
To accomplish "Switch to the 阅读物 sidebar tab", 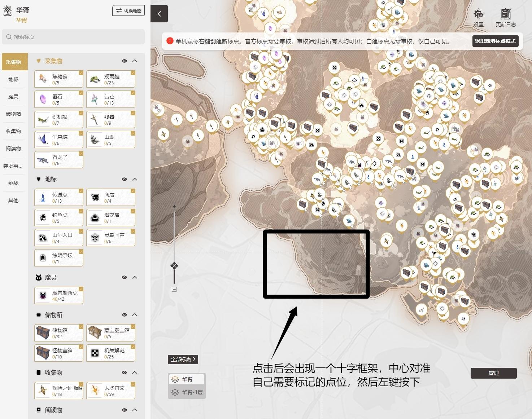I will coord(13,149).
